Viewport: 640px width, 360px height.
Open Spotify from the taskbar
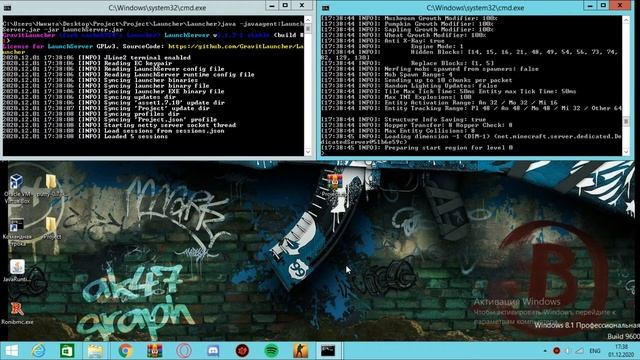click(x=271, y=351)
